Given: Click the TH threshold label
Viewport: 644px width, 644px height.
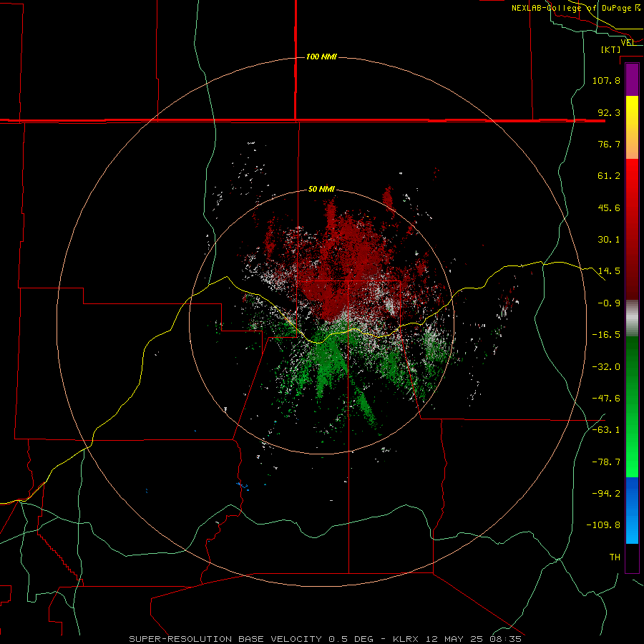Looking at the screenshot, I should pos(615,557).
